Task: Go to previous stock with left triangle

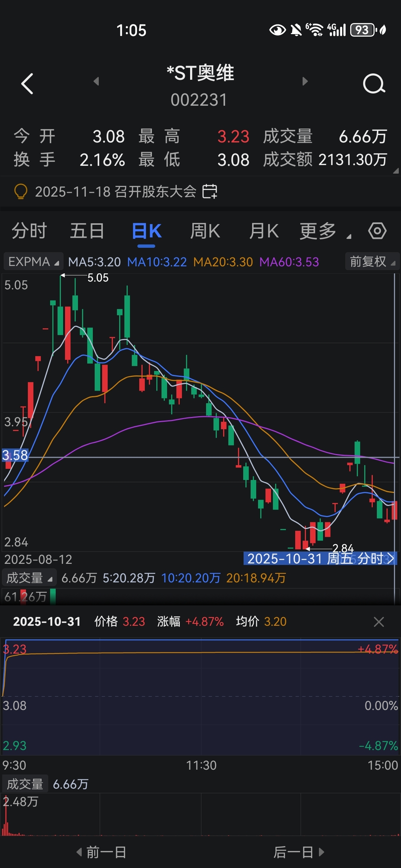Action: pyautogui.click(x=96, y=81)
